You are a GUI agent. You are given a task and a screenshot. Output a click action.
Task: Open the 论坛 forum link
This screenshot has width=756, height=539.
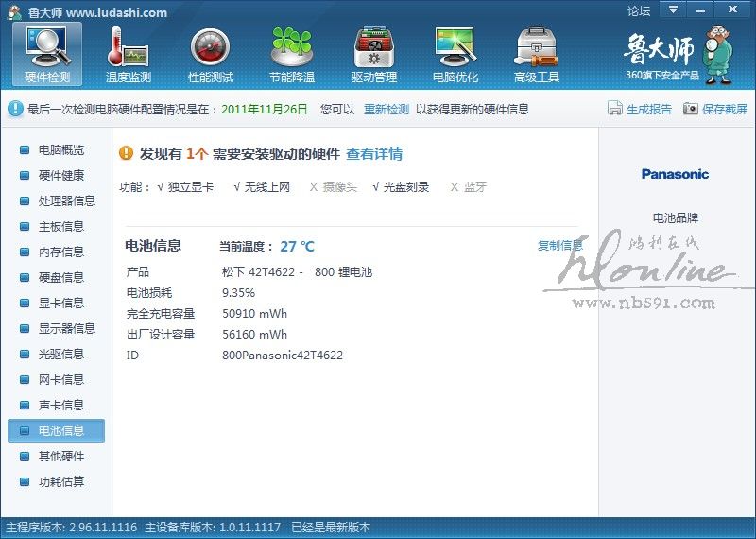coord(639,10)
